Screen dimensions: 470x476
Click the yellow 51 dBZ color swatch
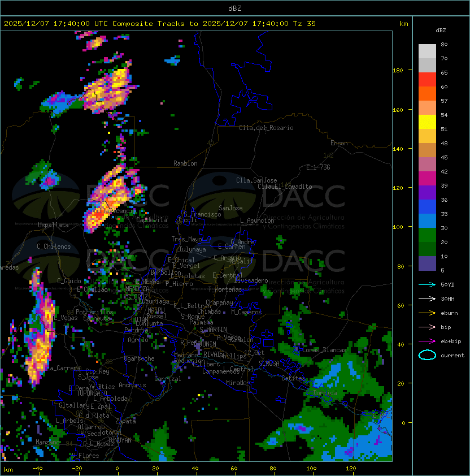(427, 122)
